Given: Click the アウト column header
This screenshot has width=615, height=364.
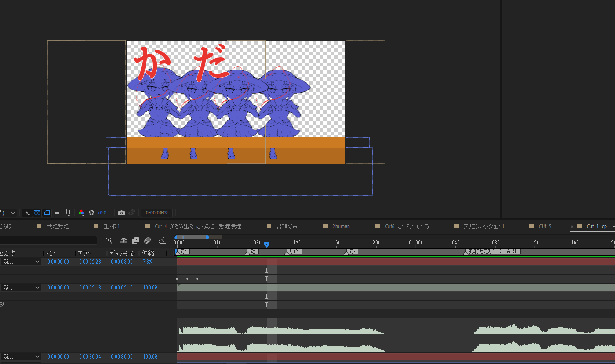Looking at the screenshot, I should tap(84, 253).
